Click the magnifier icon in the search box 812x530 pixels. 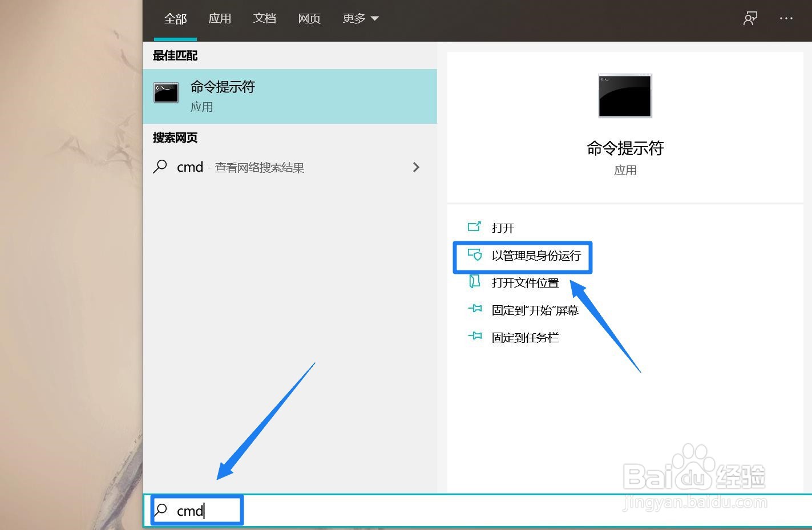coord(161,509)
